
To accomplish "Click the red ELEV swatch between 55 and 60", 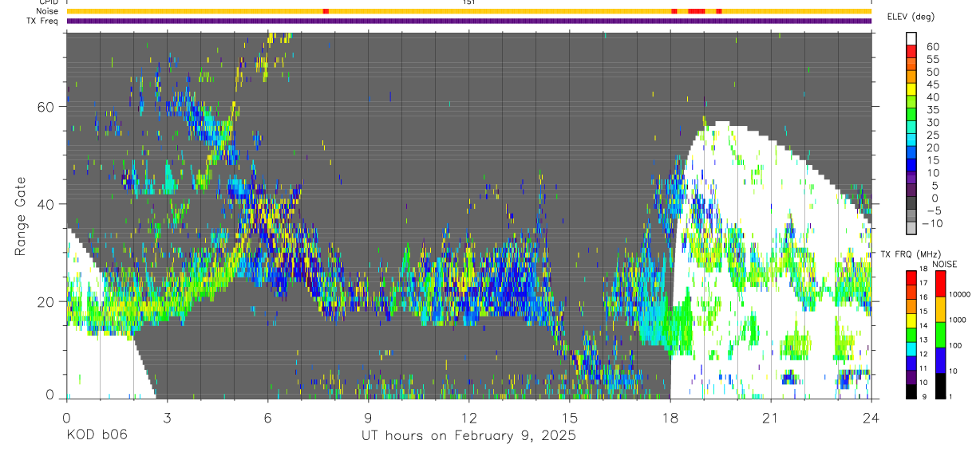I will coord(911,52).
